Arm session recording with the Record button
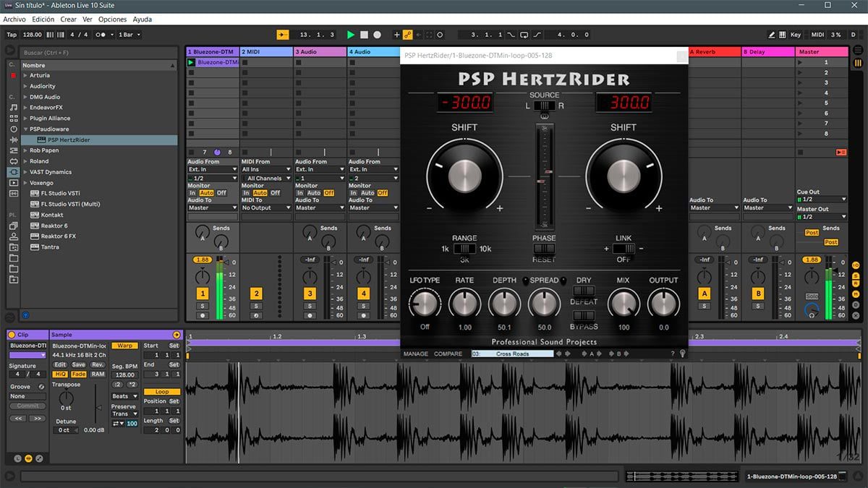868x488 pixels. point(377,35)
